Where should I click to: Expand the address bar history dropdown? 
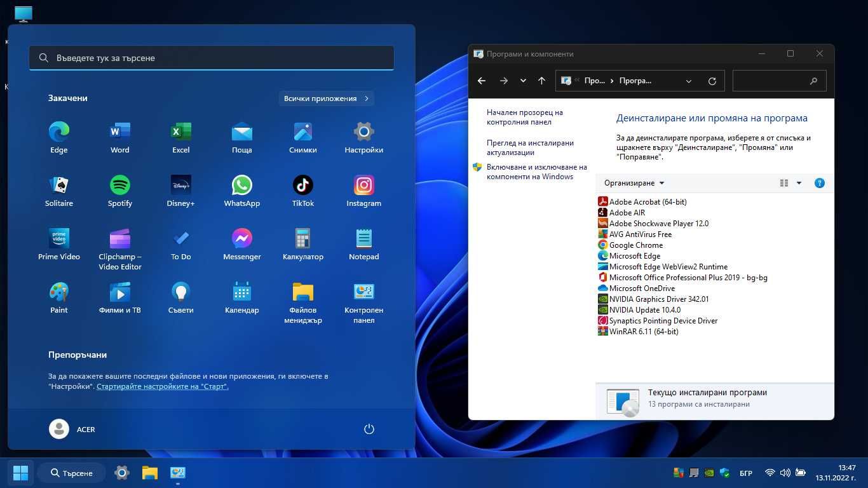click(689, 81)
